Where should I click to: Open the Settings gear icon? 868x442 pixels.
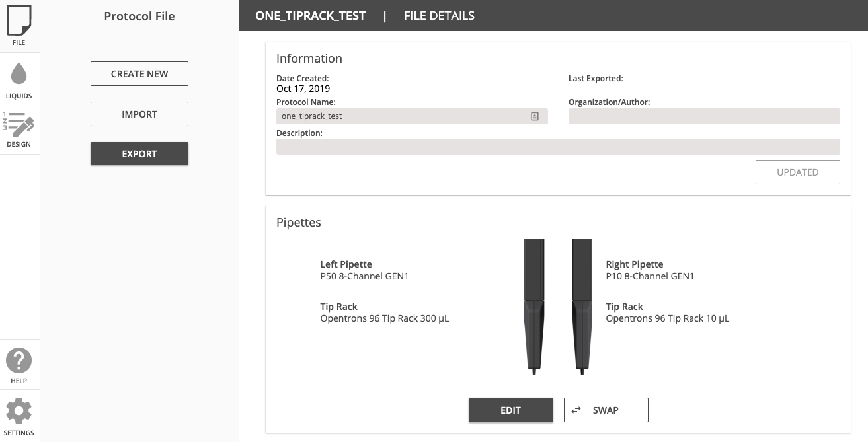pyautogui.click(x=19, y=411)
